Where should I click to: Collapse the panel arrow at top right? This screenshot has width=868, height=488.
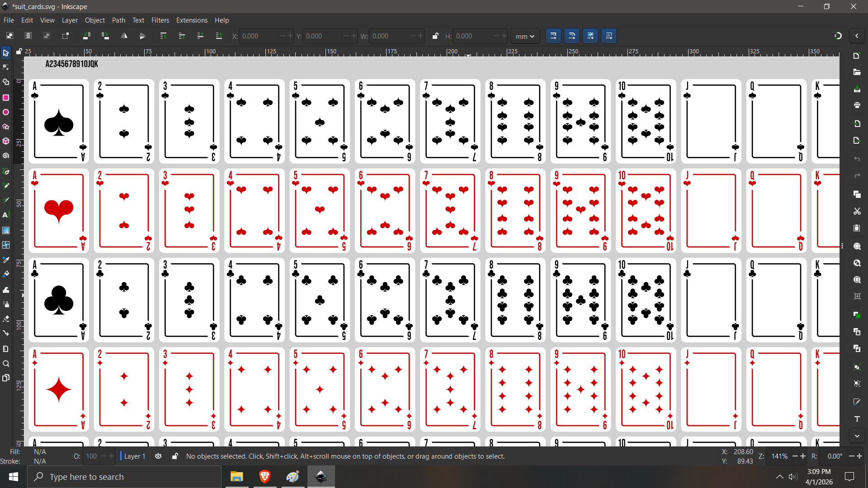[x=857, y=36]
